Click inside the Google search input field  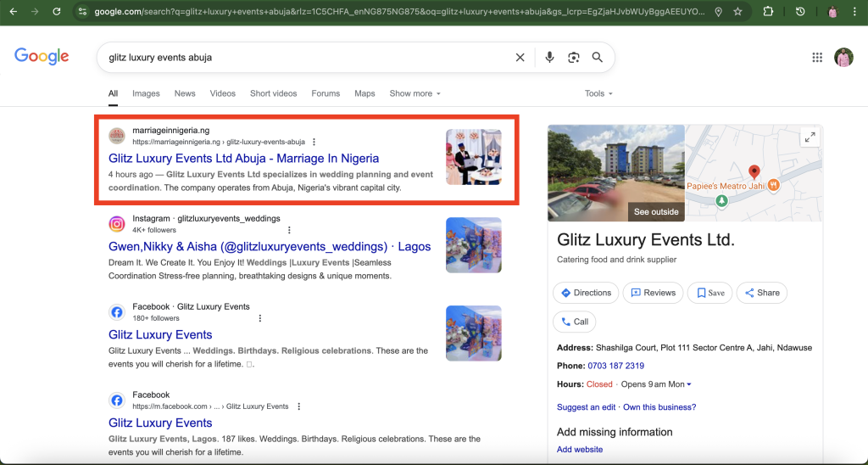coord(307,57)
